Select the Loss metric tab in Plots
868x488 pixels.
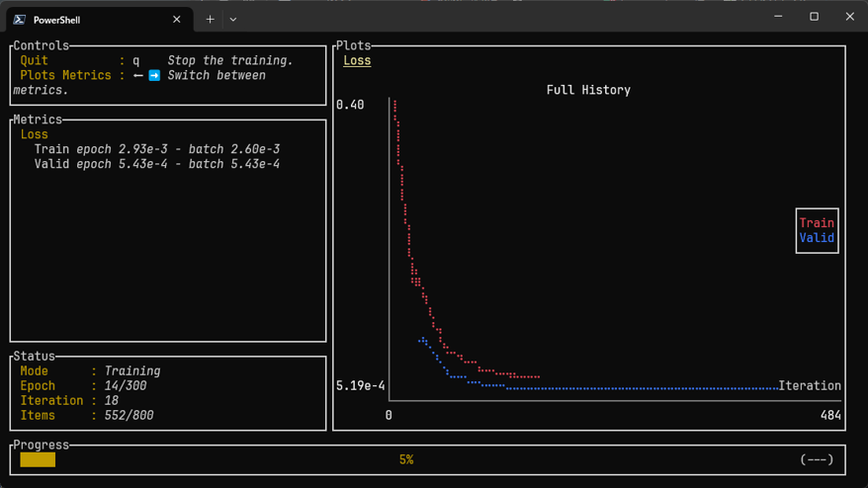tap(357, 60)
